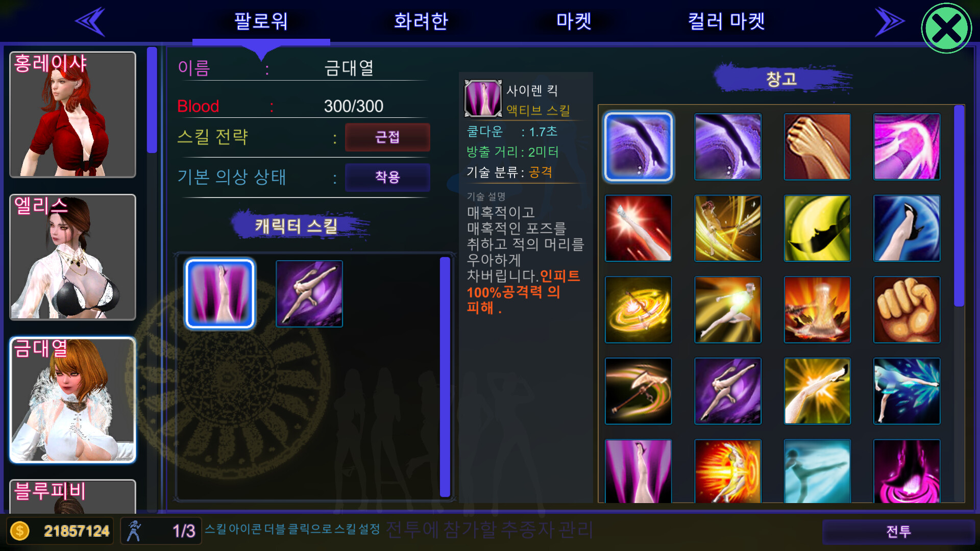
Task: Select the clenched fist punch skill in storage
Action: [817, 146]
